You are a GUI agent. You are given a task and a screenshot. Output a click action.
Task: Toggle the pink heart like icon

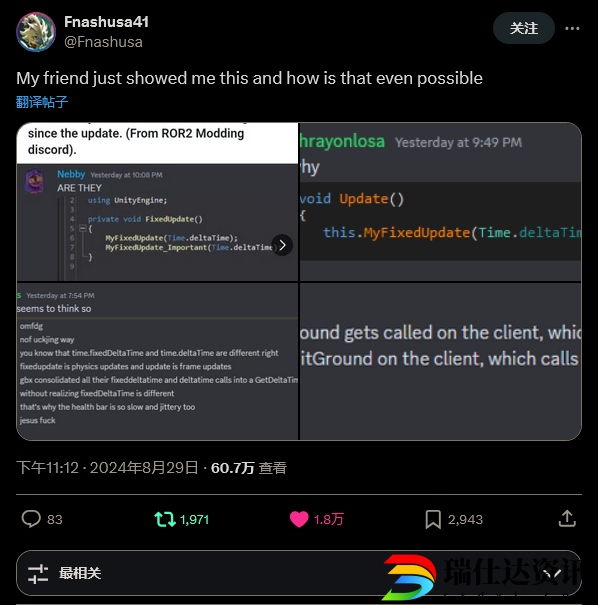299,519
